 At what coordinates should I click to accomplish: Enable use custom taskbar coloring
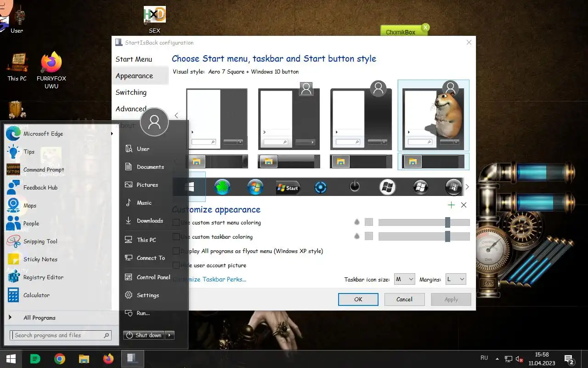(176, 237)
